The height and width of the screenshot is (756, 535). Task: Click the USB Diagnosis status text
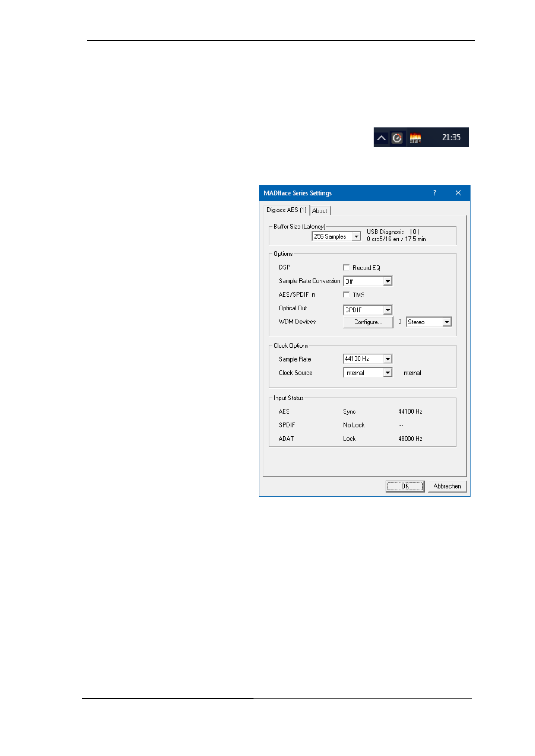(x=395, y=232)
